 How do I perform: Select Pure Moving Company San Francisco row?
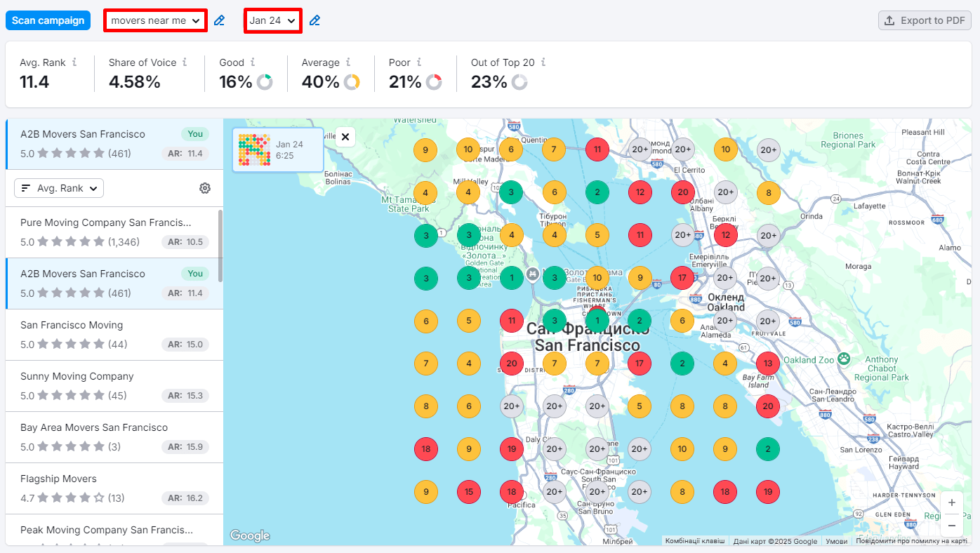click(x=114, y=232)
